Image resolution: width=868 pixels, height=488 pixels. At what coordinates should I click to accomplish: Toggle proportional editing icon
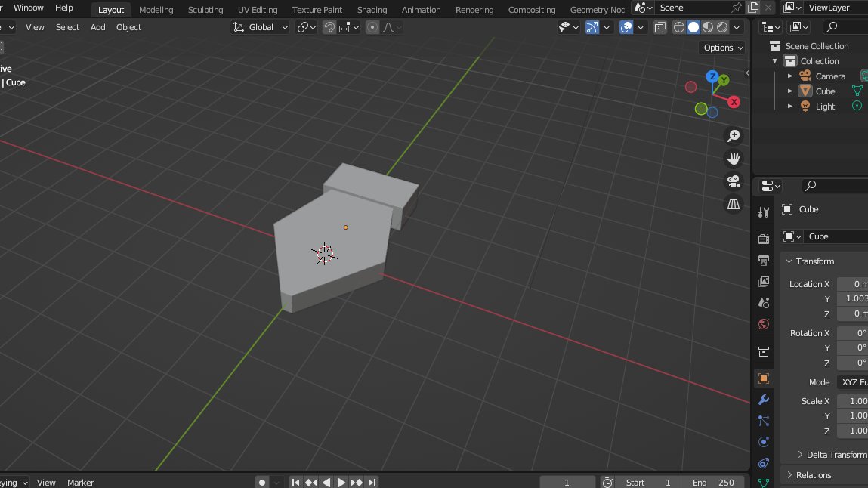point(372,27)
